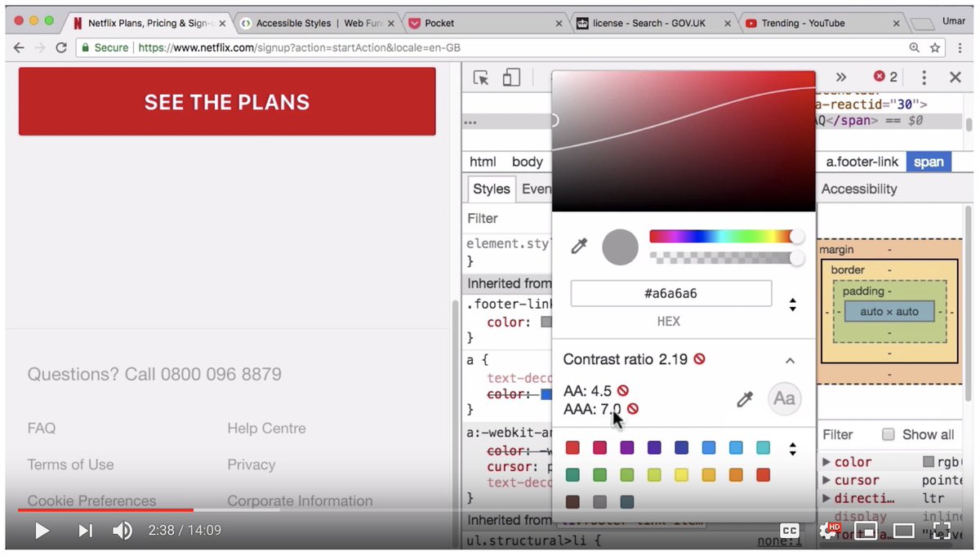
Task: Switch the video to miniplayer
Action: (866, 532)
